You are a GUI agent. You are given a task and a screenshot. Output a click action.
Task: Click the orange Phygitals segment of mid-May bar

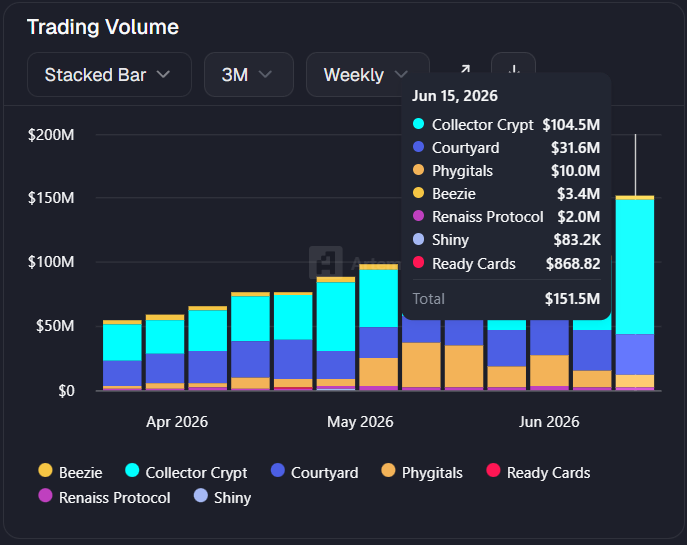click(x=421, y=365)
